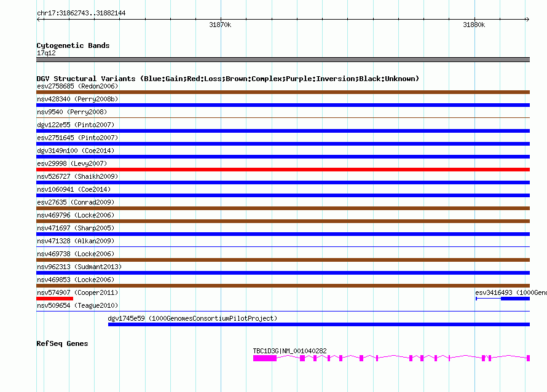Viewport: 547px width, 392px height.
Task: Select the 17q12 cytogenetic band bar
Action: tap(283, 60)
